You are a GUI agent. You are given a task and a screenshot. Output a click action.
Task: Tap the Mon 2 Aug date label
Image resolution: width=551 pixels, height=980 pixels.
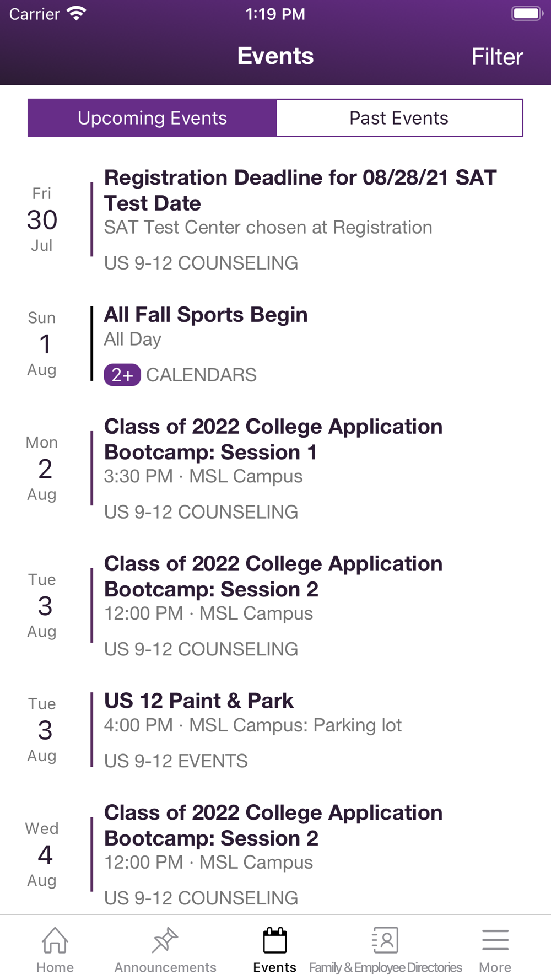pyautogui.click(x=42, y=469)
